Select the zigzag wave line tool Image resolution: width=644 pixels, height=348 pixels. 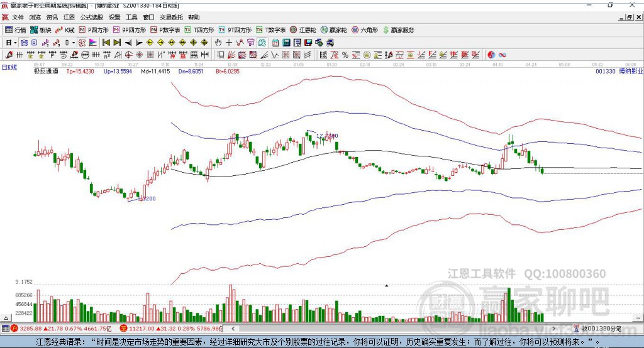coord(275,55)
